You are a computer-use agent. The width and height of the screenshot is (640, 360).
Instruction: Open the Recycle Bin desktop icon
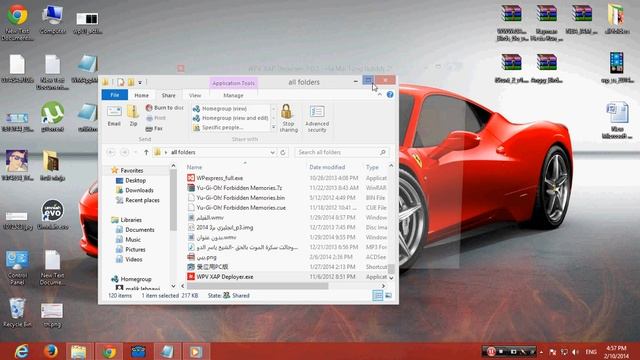(17, 313)
